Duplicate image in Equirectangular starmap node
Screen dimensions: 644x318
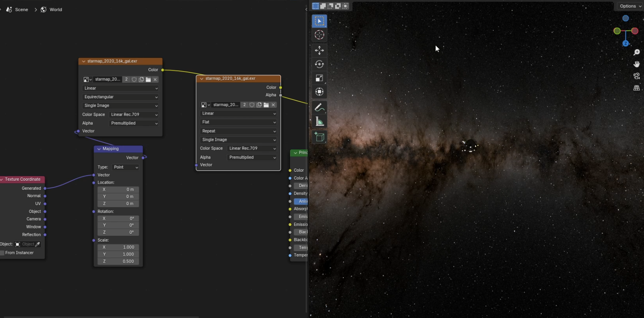tap(141, 79)
